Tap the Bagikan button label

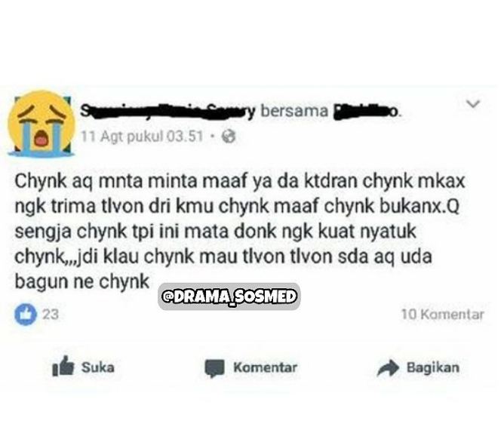click(433, 367)
